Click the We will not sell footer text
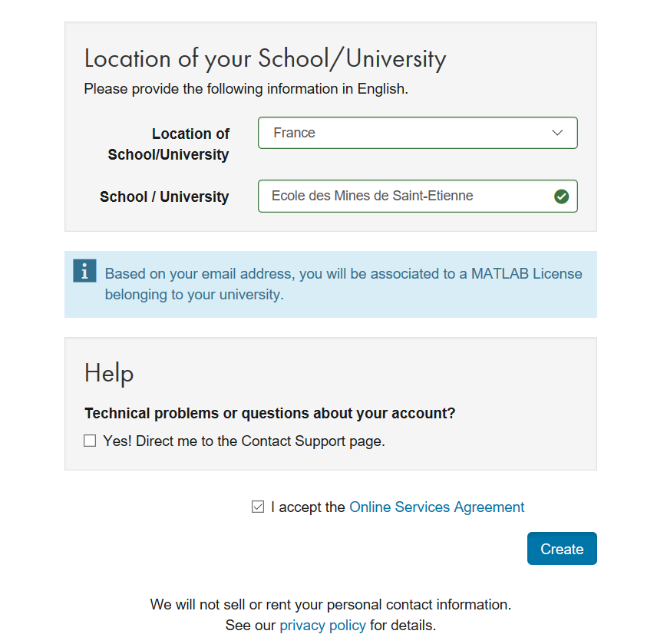The height and width of the screenshot is (644, 667). (330, 604)
